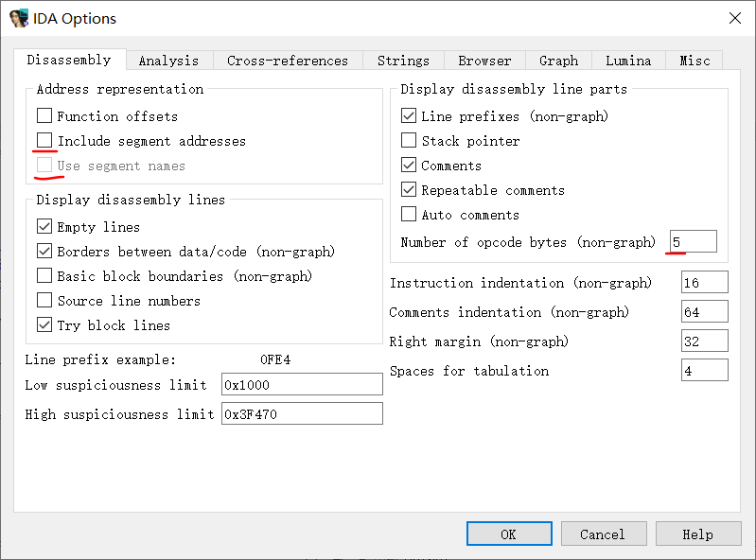Go to the Graph tab
The image size is (756, 560).
click(x=558, y=61)
